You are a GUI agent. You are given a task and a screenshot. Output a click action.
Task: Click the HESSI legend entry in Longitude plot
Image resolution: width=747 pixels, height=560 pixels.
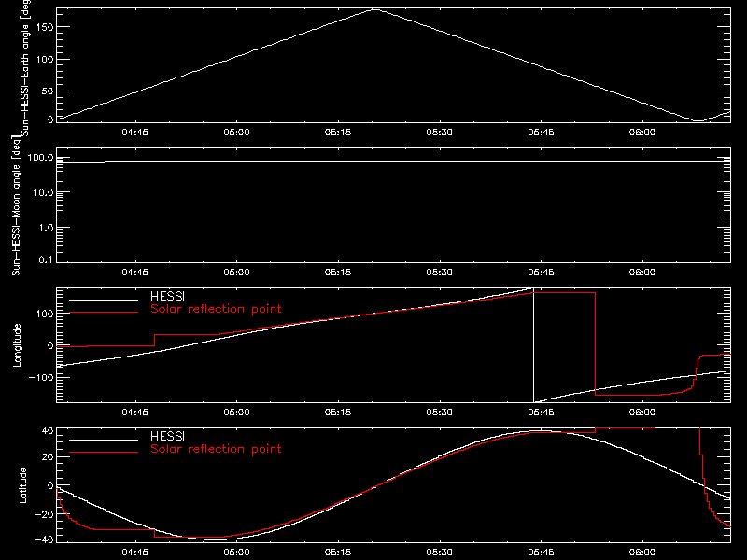167,296
